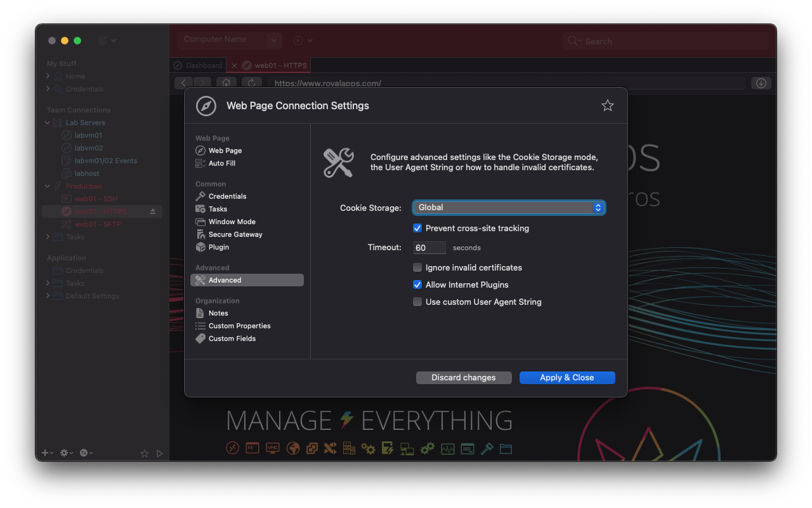Open the Cookie Storage dropdown
812x508 pixels.
click(x=508, y=208)
